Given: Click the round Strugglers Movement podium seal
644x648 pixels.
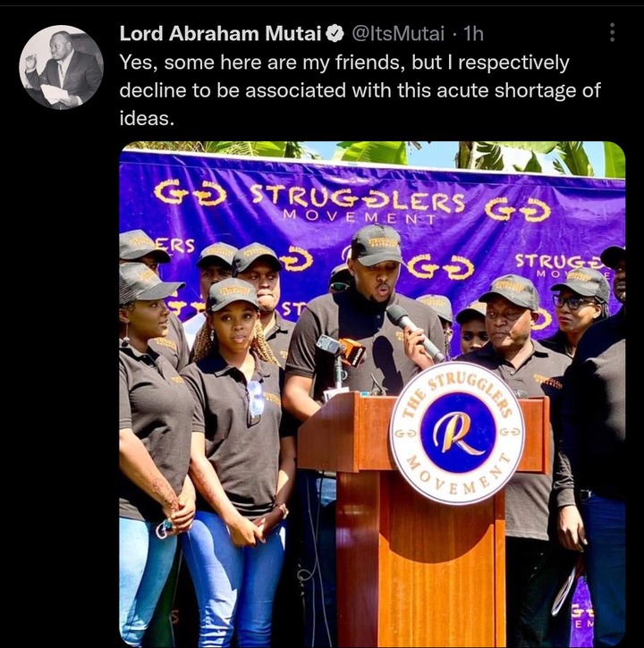Looking at the screenshot, I should 457,433.
